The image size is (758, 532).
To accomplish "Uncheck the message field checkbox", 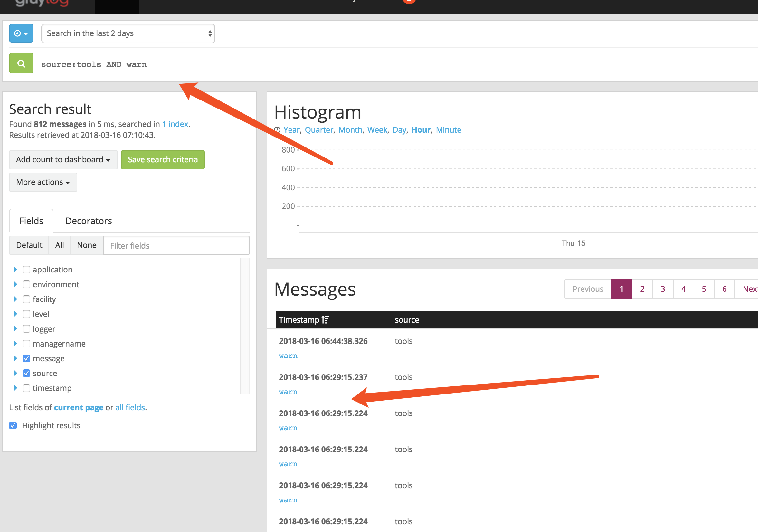I will click(x=26, y=358).
